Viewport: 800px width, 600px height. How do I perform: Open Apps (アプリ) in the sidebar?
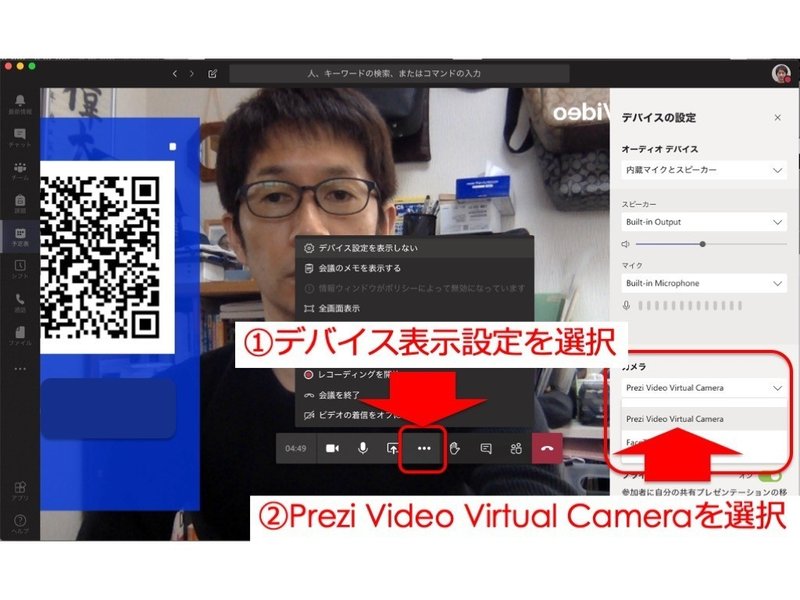tap(20, 490)
